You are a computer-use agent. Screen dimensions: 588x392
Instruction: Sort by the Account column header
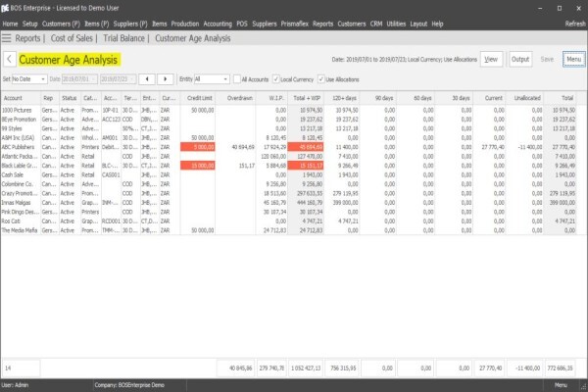click(21, 98)
